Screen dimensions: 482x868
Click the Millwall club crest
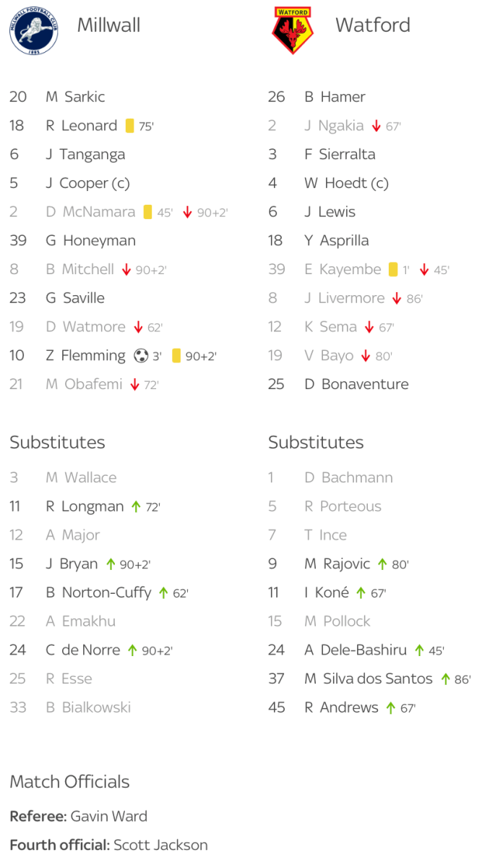pyautogui.click(x=34, y=30)
